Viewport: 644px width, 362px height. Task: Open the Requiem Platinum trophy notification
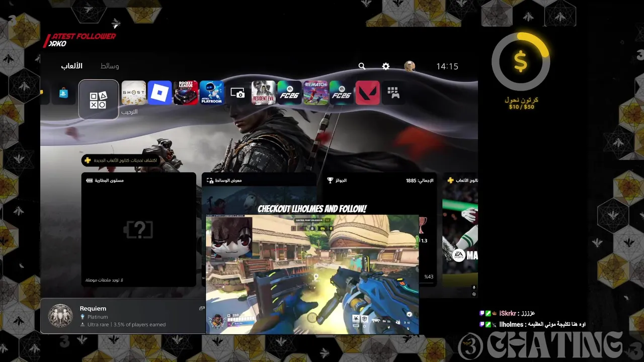123,316
